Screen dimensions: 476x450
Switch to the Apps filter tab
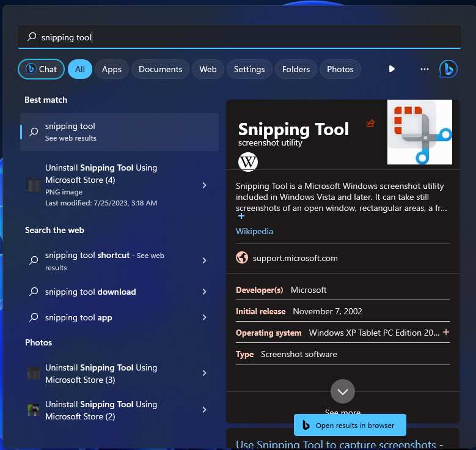click(x=112, y=69)
